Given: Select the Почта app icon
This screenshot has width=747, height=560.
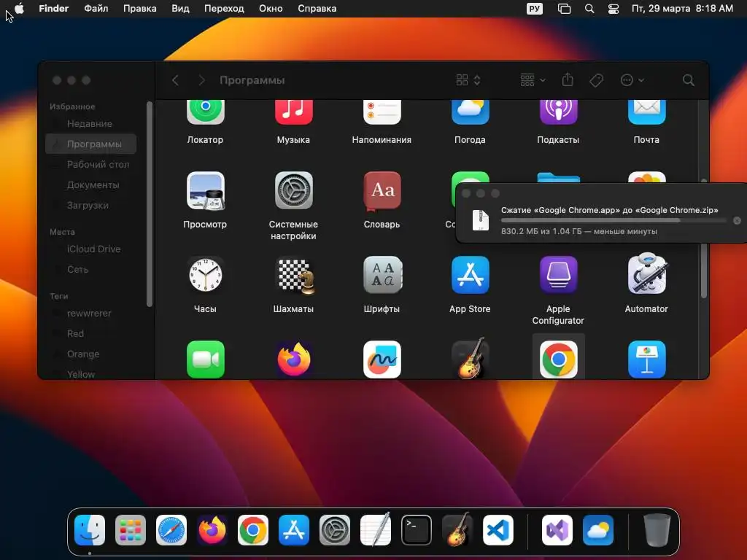Looking at the screenshot, I should pyautogui.click(x=646, y=113).
